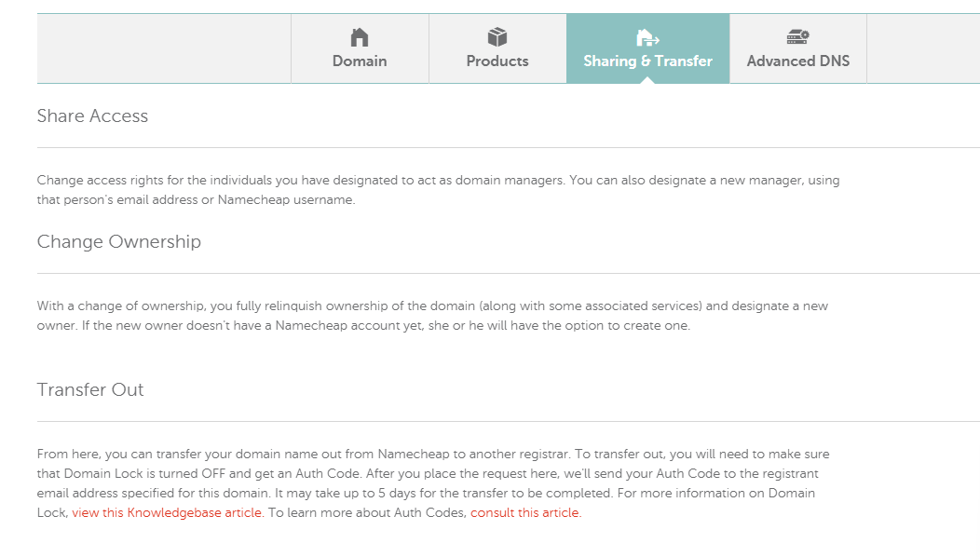Image resolution: width=980 pixels, height=557 pixels.
Task: Click the server icon on Advanced DNS
Action: (x=796, y=38)
